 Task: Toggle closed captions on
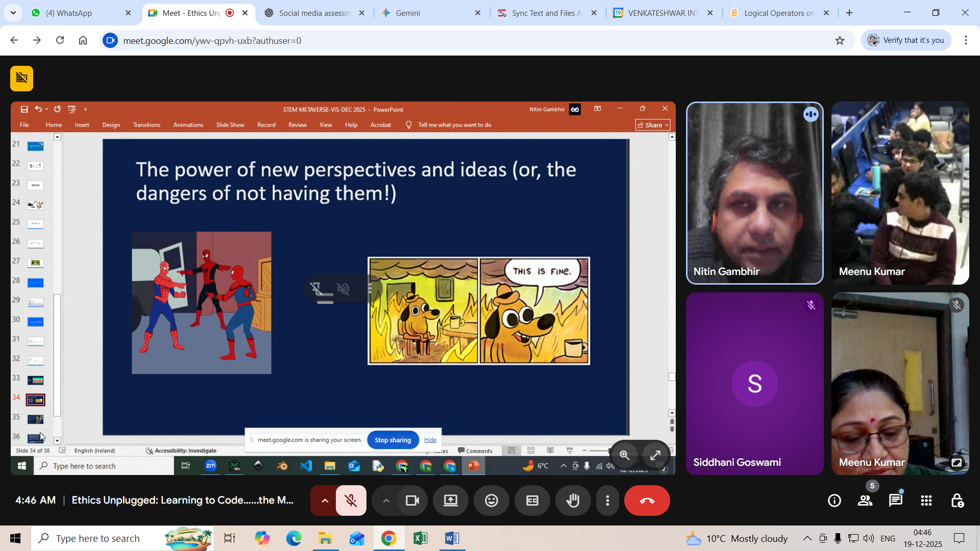click(x=532, y=500)
